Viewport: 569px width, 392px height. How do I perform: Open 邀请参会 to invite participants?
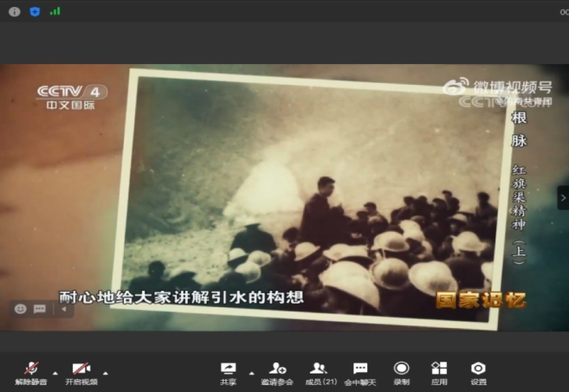pos(278,372)
